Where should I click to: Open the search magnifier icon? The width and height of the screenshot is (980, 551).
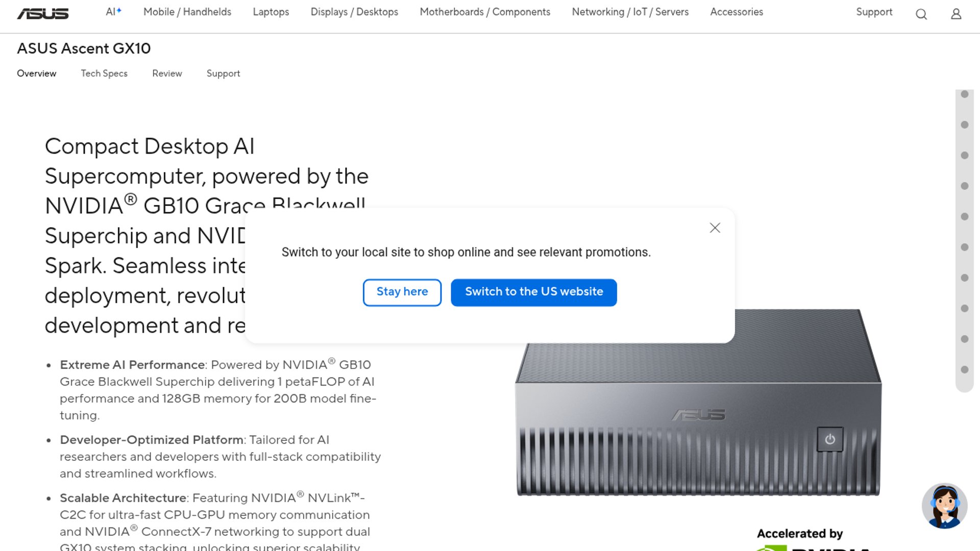pos(921,14)
